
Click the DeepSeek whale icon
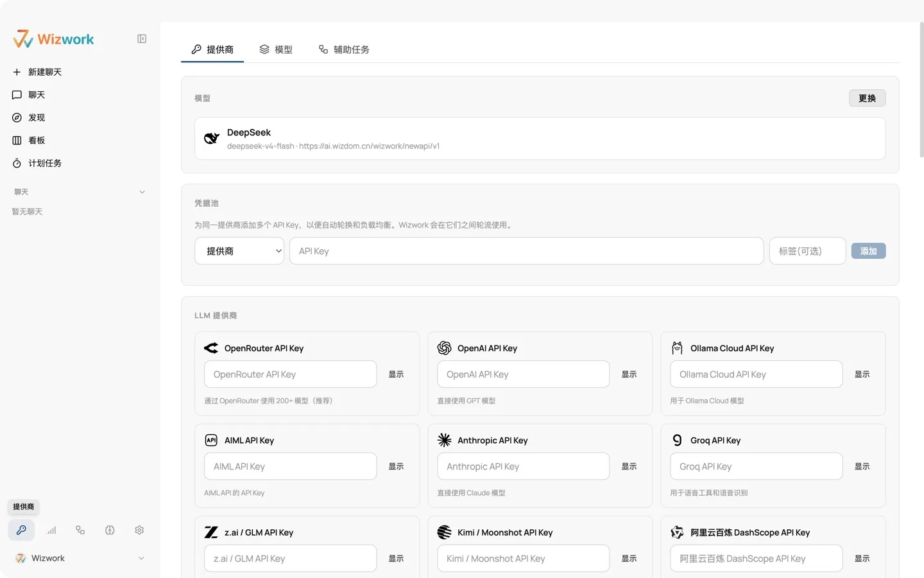[212, 138]
